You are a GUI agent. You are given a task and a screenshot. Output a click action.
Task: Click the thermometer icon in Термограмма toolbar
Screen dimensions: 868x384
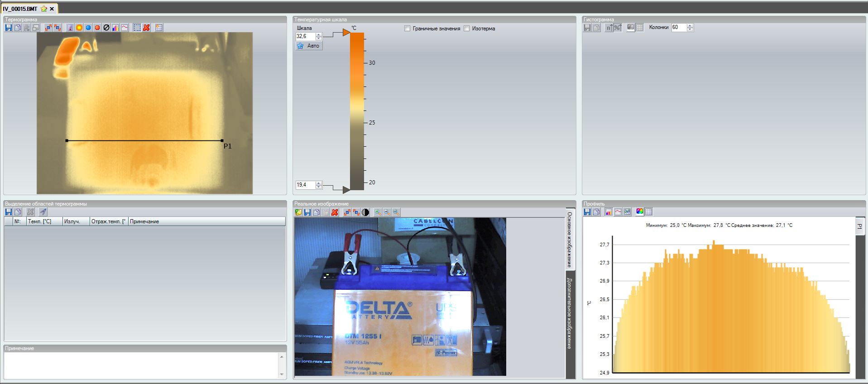70,28
